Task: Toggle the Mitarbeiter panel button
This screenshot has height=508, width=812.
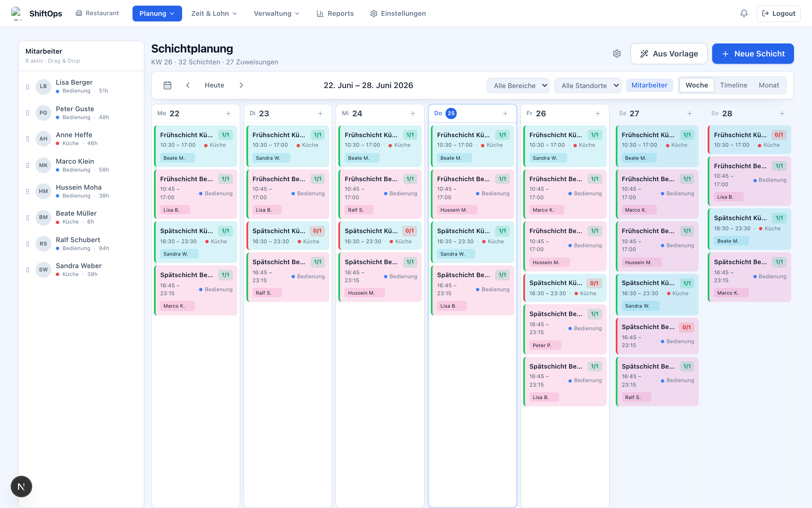Action: click(649, 85)
